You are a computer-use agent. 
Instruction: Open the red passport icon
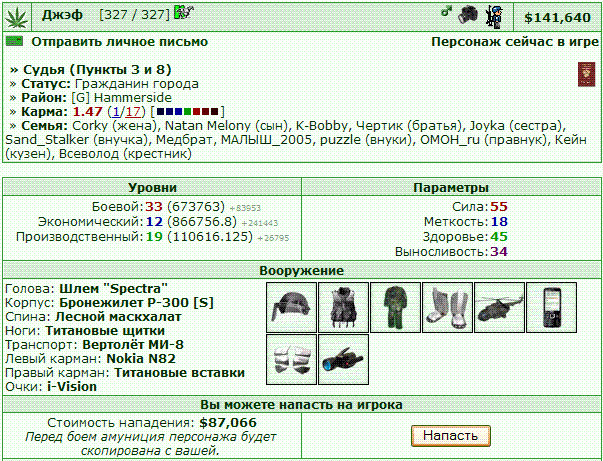click(x=586, y=75)
